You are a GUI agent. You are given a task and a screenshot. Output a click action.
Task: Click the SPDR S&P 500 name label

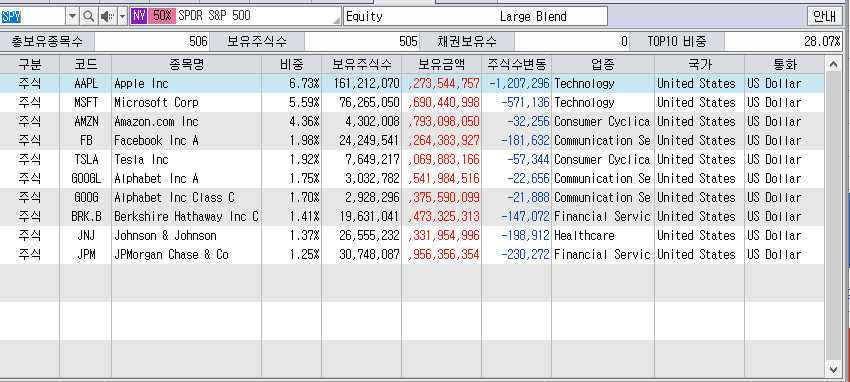pos(214,16)
